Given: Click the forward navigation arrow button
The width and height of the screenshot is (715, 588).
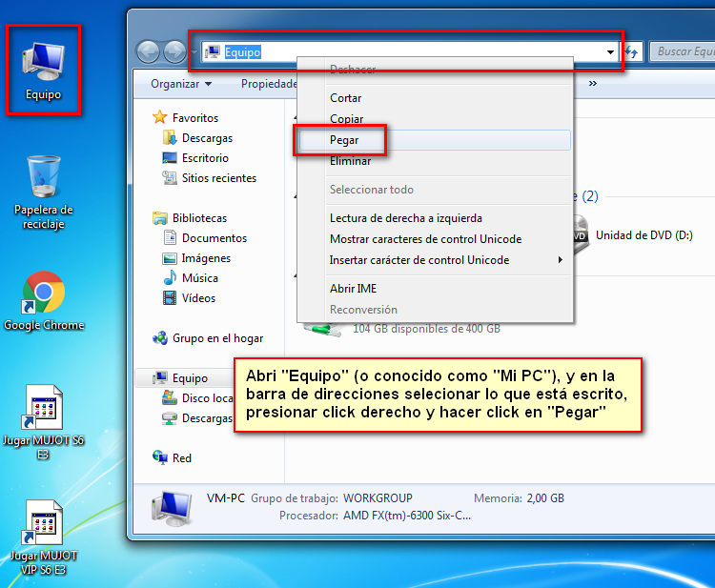Looking at the screenshot, I should click(x=174, y=52).
